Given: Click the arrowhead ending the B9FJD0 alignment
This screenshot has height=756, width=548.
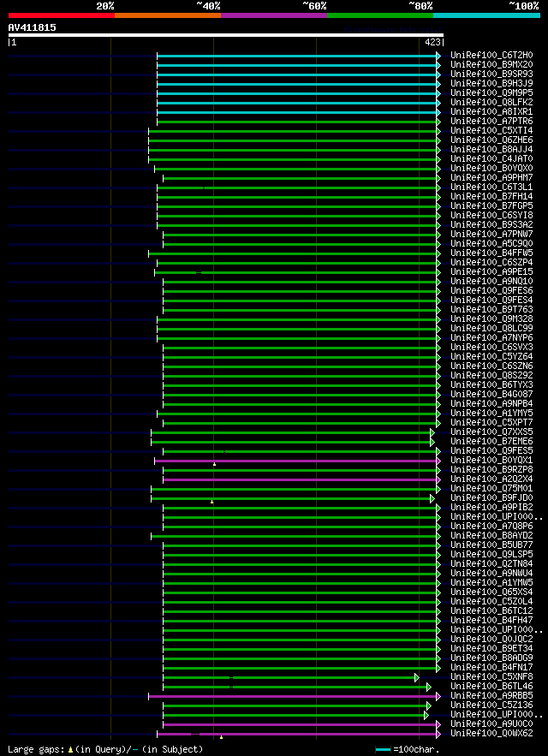Looking at the screenshot, I should click(432, 498).
